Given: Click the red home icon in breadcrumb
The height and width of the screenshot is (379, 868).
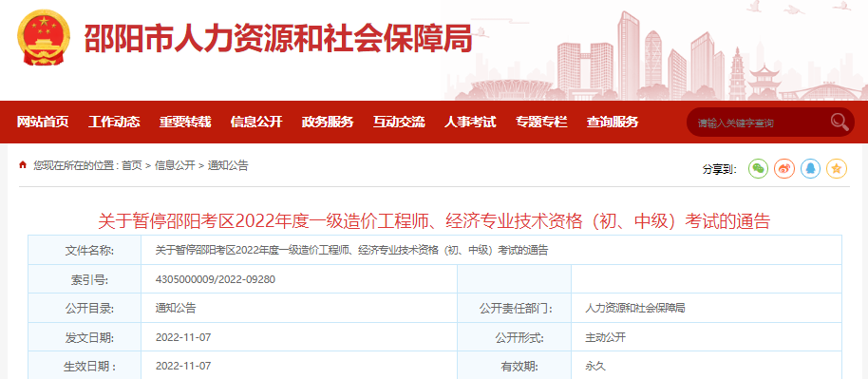Looking at the screenshot, I should pyautogui.click(x=23, y=164).
